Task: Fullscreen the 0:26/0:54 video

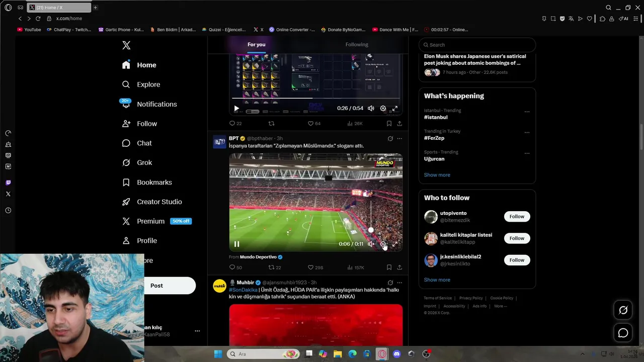Action: [395, 109]
